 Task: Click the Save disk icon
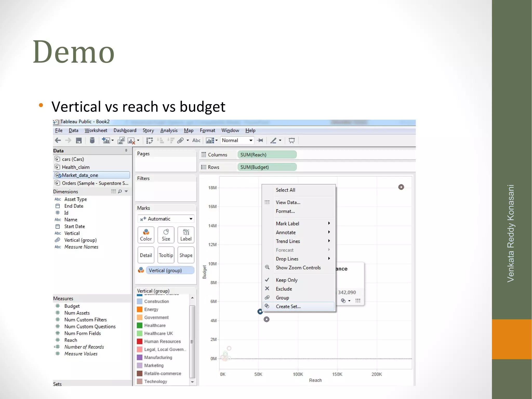(79, 140)
